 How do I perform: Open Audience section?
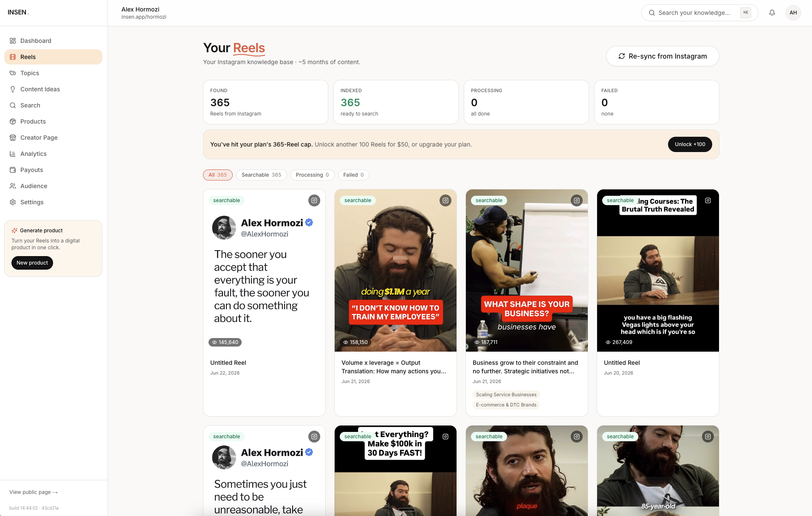coord(53,186)
